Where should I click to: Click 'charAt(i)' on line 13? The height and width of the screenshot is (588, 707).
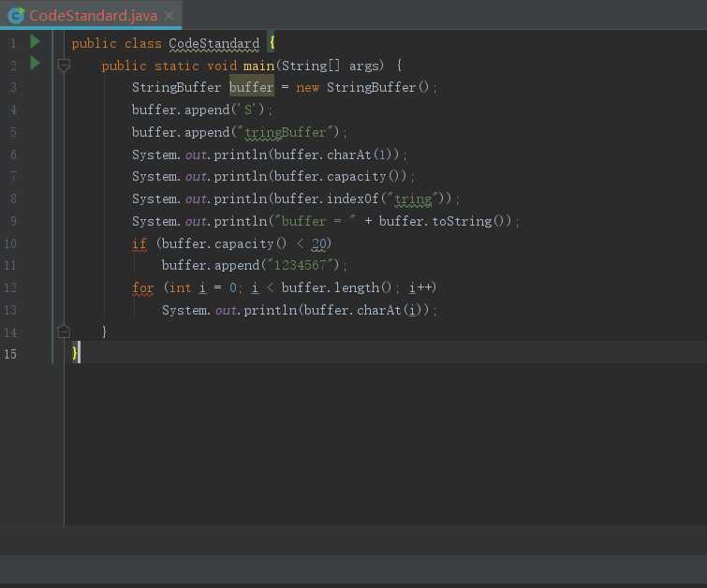390,310
